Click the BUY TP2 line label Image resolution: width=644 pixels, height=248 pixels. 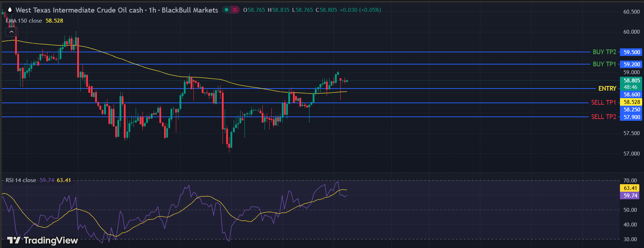point(604,52)
